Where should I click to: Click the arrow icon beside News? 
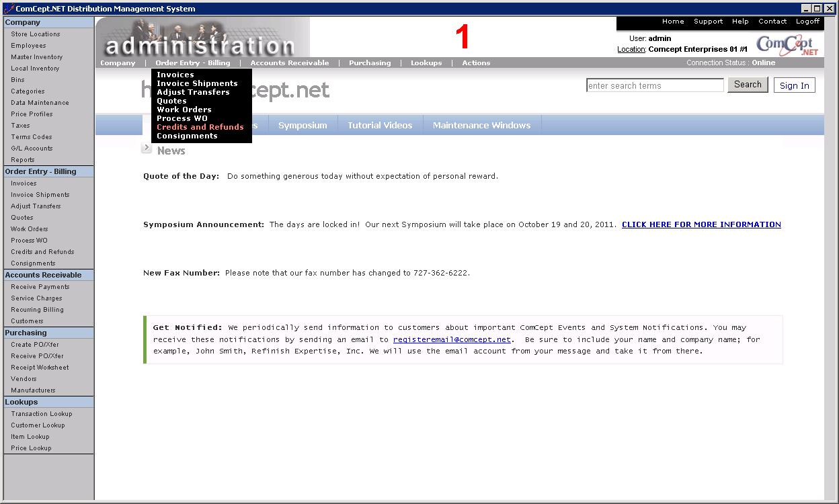click(147, 148)
